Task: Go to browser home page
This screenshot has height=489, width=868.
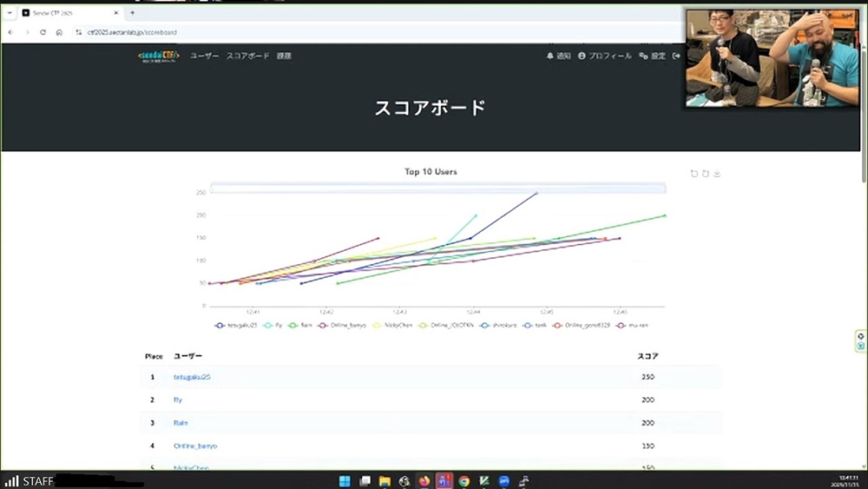Action: pos(59,32)
